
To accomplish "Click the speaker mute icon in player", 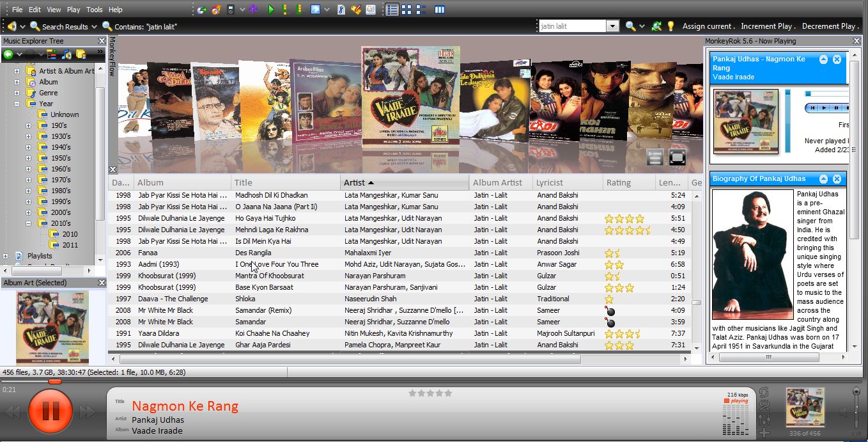I will (844, 411).
